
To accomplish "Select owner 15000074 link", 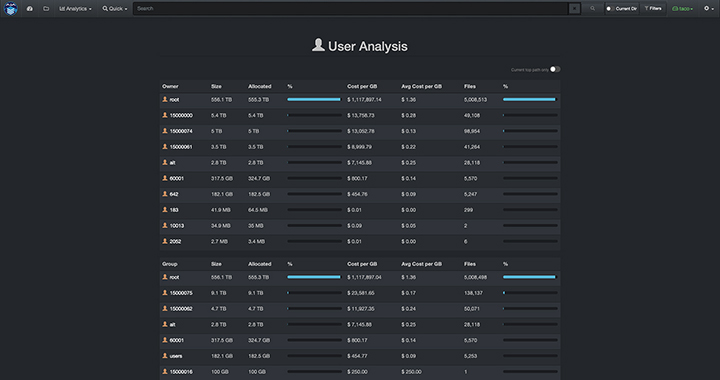I will pos(181,131).
